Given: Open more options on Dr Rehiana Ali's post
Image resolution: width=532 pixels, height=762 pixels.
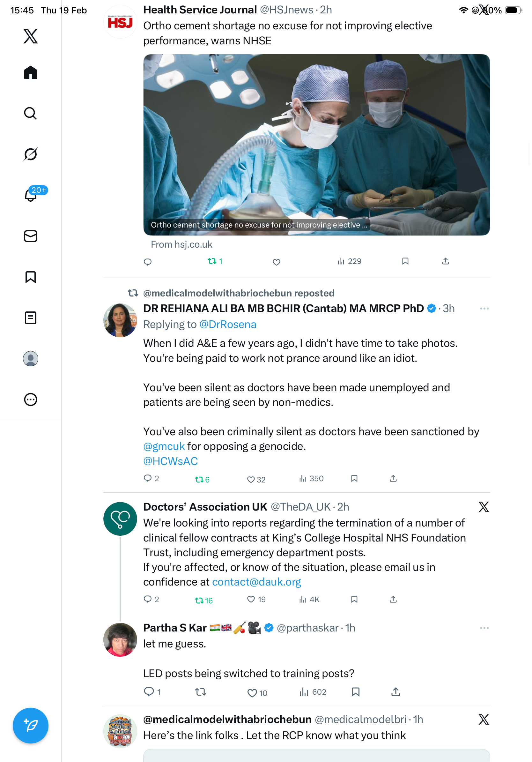Looking at the screenshot, I should pos(484,309).
